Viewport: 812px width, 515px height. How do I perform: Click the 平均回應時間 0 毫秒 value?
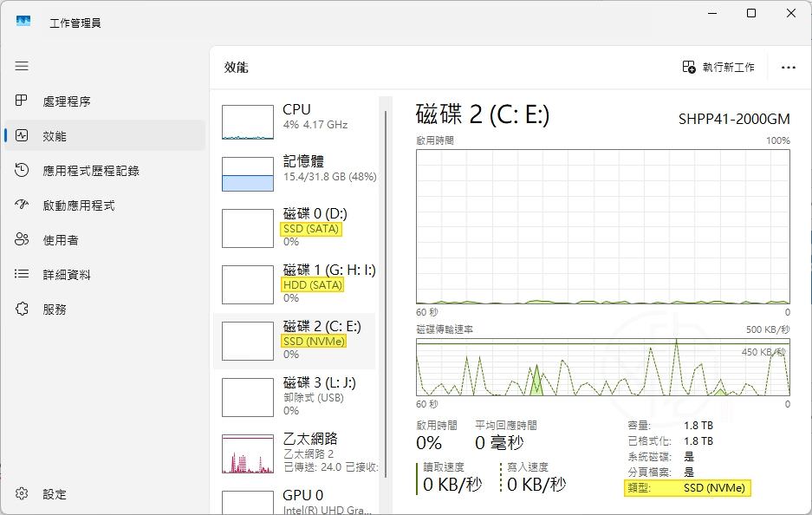coord(499,443)
